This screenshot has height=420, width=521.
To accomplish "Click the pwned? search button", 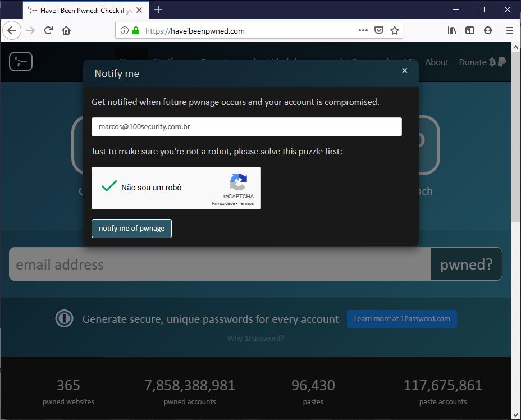I will (x=467, y=264).
